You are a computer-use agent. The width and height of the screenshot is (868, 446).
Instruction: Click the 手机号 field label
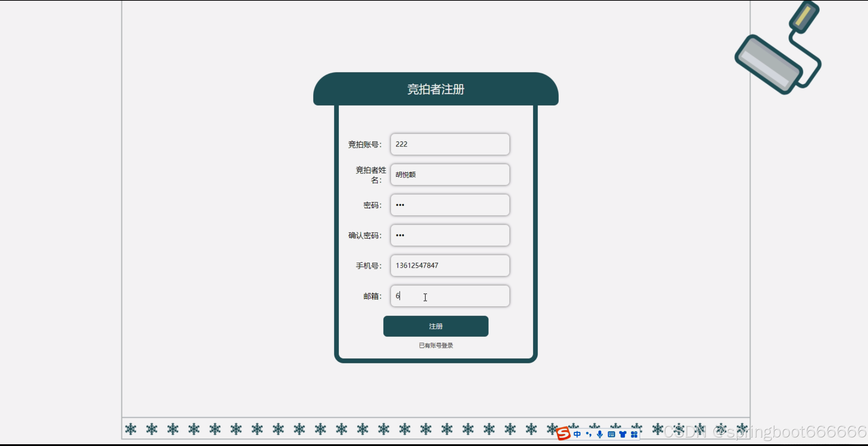click(368, 266)
